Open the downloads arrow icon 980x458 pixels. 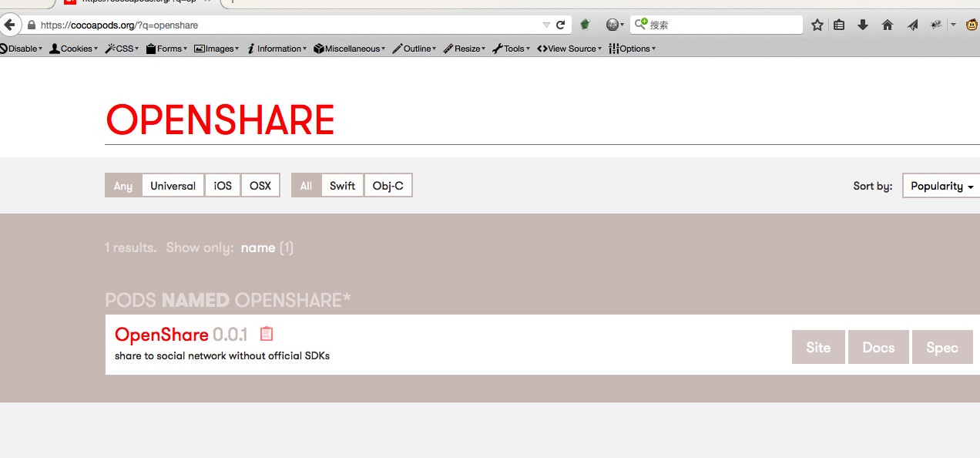click(x=863, y=25)
